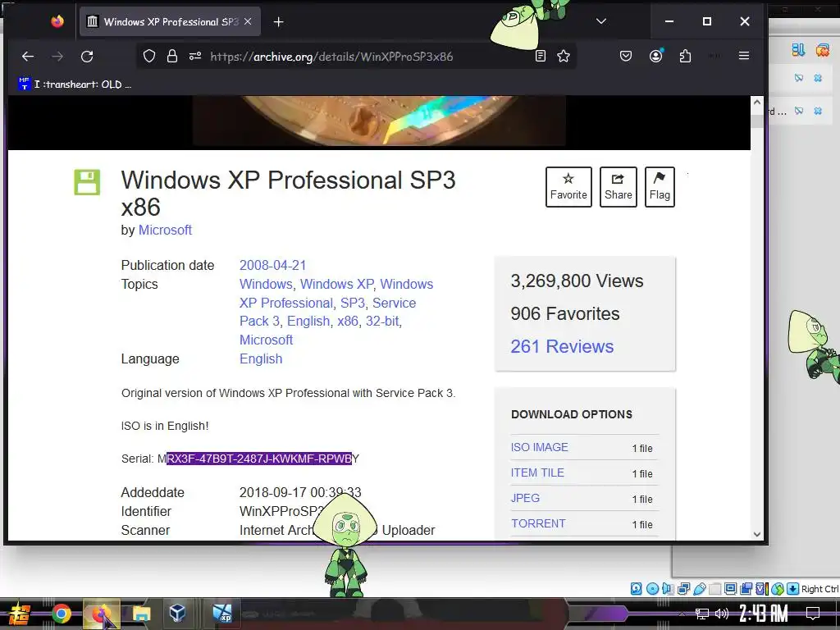Image resolution: width=840 pixels, height=630 pixels.
Task: Select the Windows XP Professional SP3 tab
Action: pyautogui.click(x=170, y=21)
